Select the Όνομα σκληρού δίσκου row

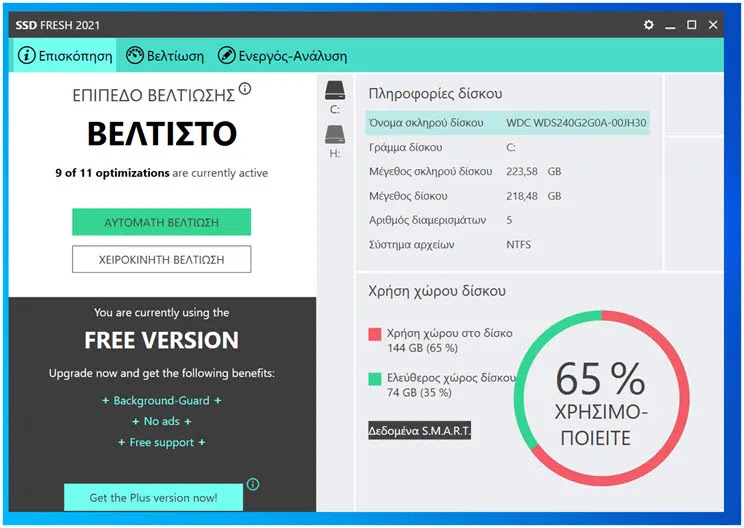pos(507,123)
